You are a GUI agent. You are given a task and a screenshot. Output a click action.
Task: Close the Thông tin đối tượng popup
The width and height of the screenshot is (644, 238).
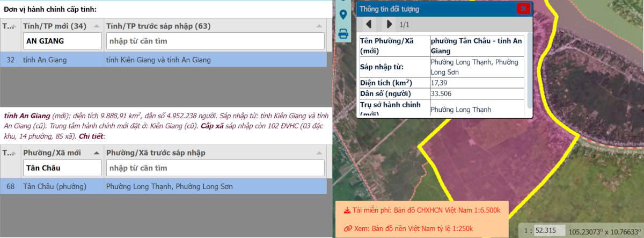click(x=523, y=9)
